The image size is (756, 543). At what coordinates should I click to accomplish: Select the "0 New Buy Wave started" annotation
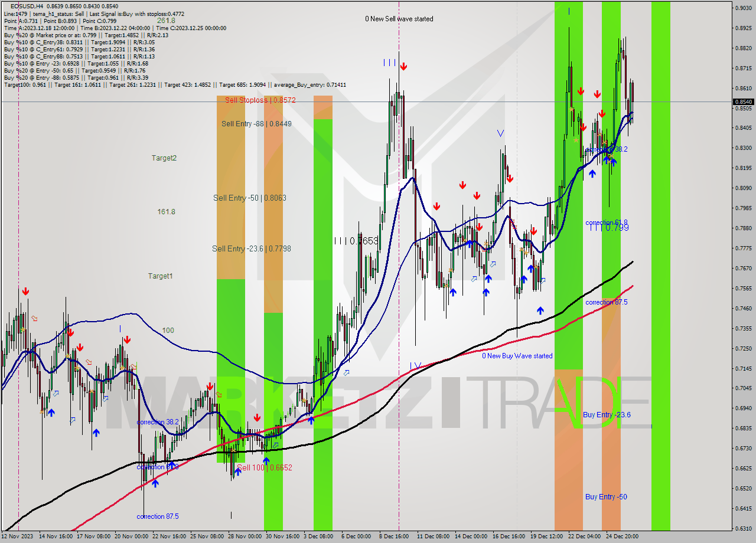pos(517,356)
